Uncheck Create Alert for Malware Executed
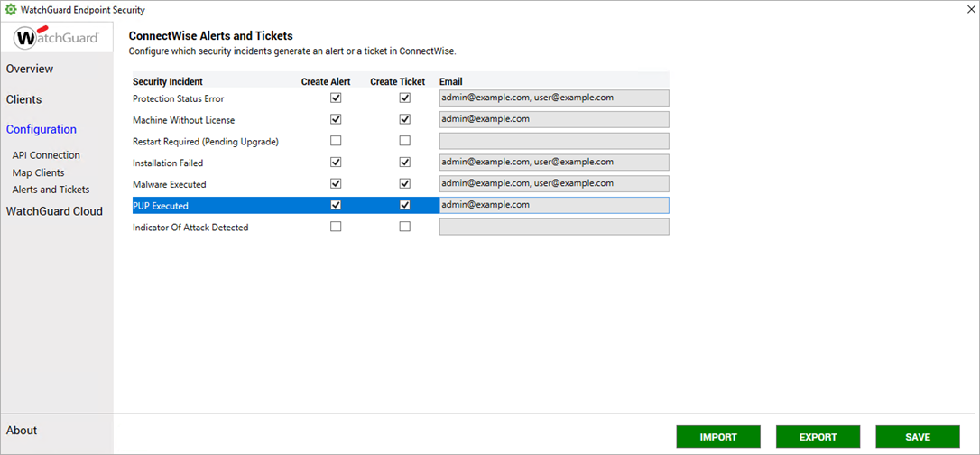Viewport: 980px width, 455px height. pyautogui.click(x=336, y=184)
